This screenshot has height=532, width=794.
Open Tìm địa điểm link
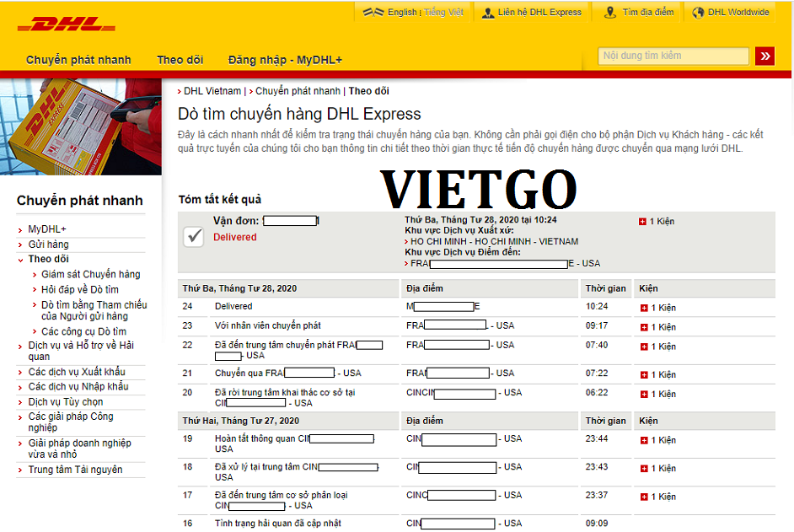tap(648, 12)
